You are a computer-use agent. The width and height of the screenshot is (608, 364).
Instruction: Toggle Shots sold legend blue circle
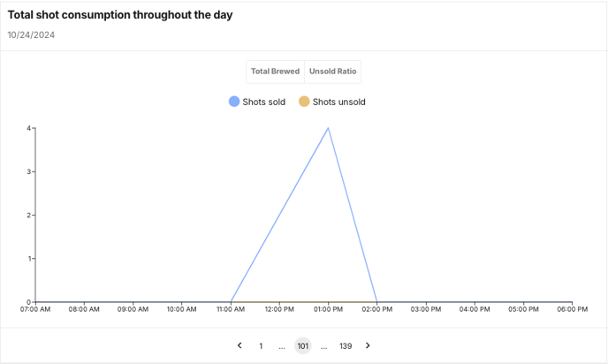click(234, 102)
